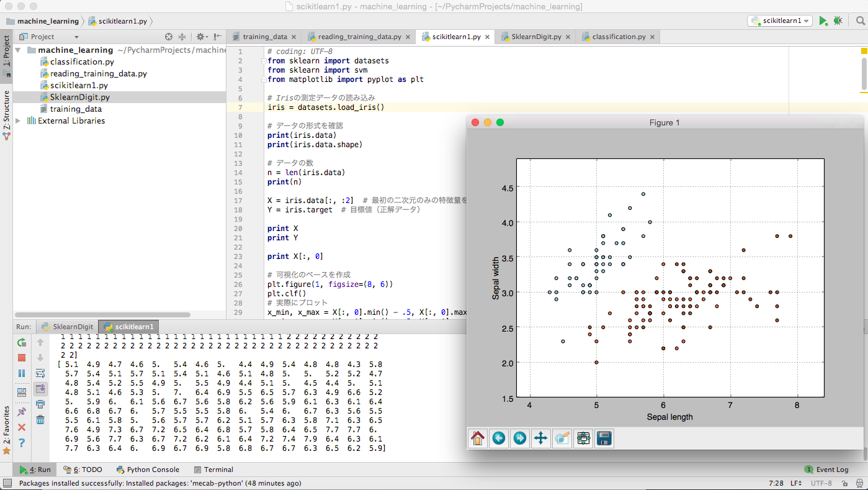The height and width of the screenshot is (490, 868).
Task: Clear all console output with trash icon
Action: tap(40, 420)
